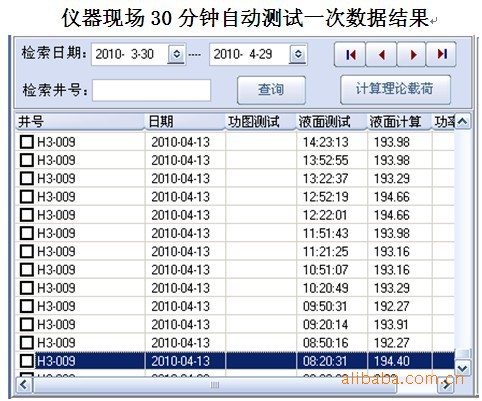Focus the 检索井号 input field
The height and width of the screenshot is (401, 482).
coord(151,90)
